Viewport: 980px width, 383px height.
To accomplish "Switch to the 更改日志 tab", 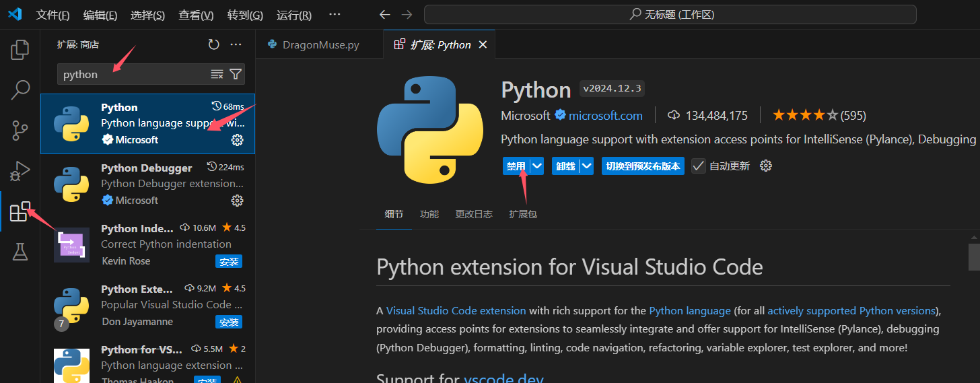I will point(474,214).
